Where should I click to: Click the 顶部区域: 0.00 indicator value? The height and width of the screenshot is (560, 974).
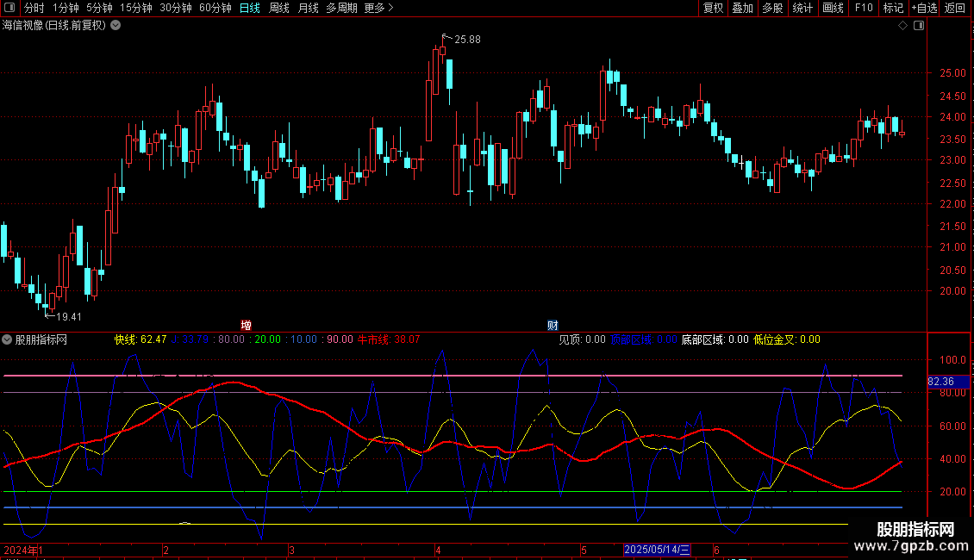click(644, 339)
